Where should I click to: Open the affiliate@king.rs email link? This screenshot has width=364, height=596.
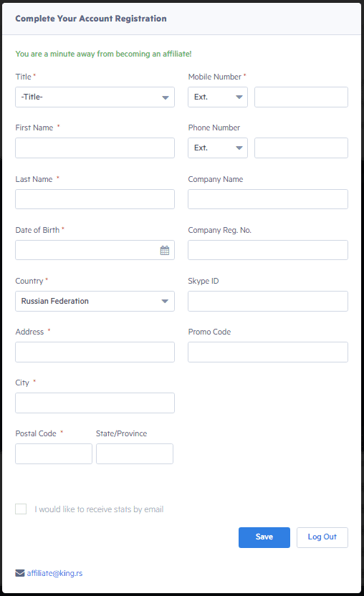[x=54, y=573]
